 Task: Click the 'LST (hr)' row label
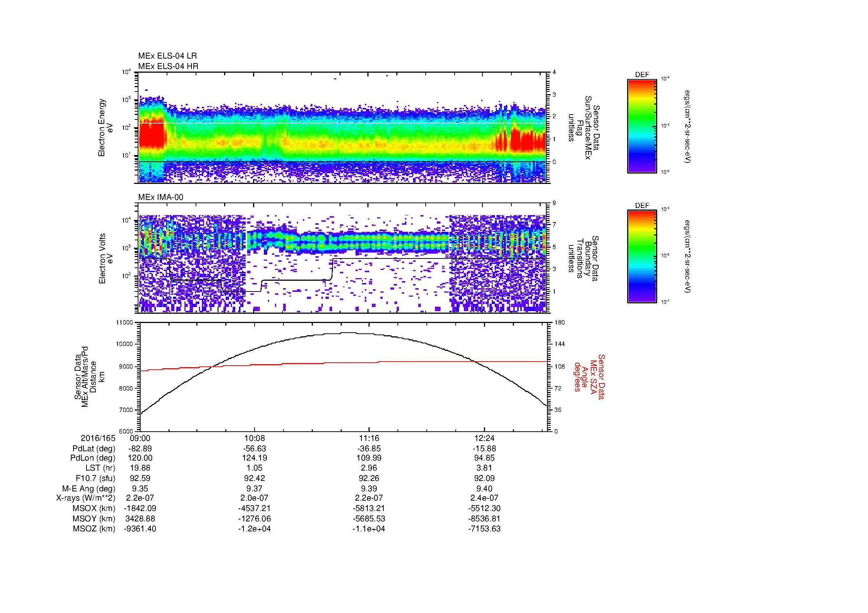[x=100, y=468]
